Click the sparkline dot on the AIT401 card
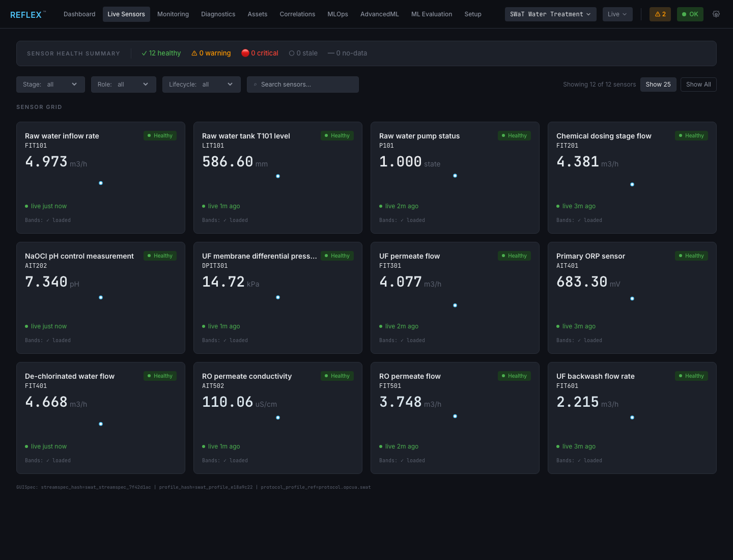733x560 pixels. pyautogui.click(x=632, y=299)
